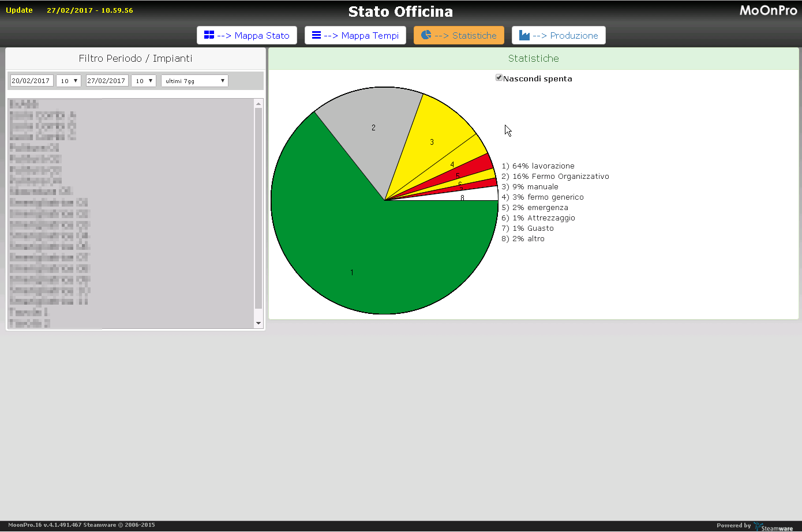Viewport: 802px width, 532px height.
Task: Open the Mappa Stato view
Action: 247,35
